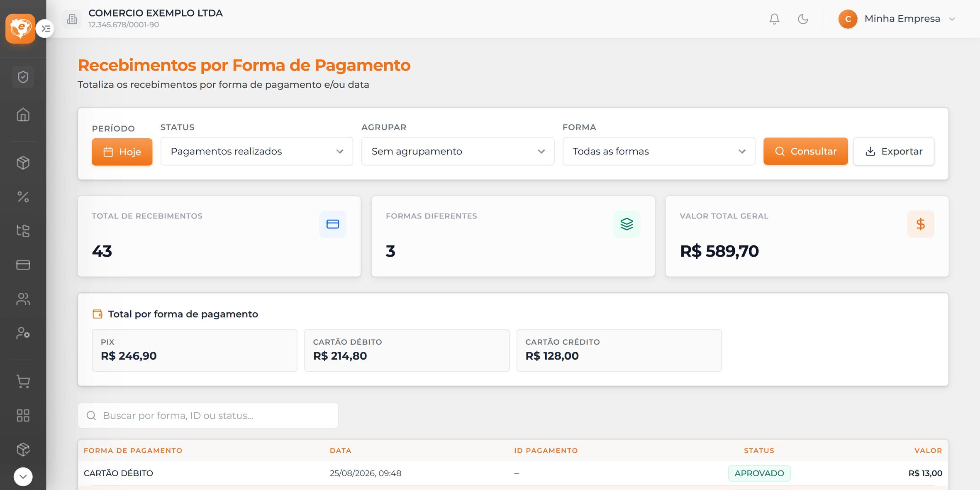
Task: Click the Data column header
Action: [x=341, y=451]
